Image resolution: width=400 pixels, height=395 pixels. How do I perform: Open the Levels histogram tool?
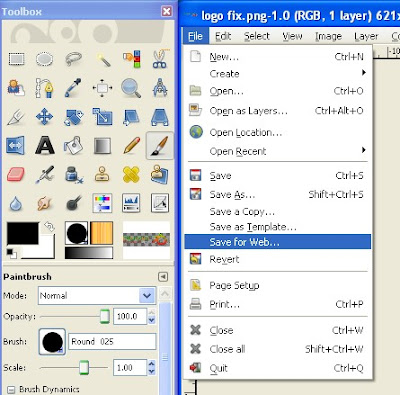[x=131, y=203]
